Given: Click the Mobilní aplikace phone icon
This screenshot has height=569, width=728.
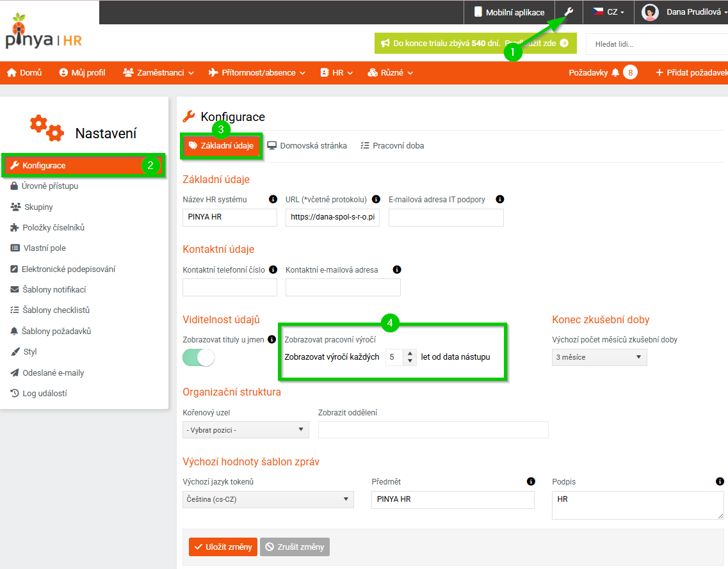Looking at the screenshot, I should pyautogui.click(x=478, y=12).
